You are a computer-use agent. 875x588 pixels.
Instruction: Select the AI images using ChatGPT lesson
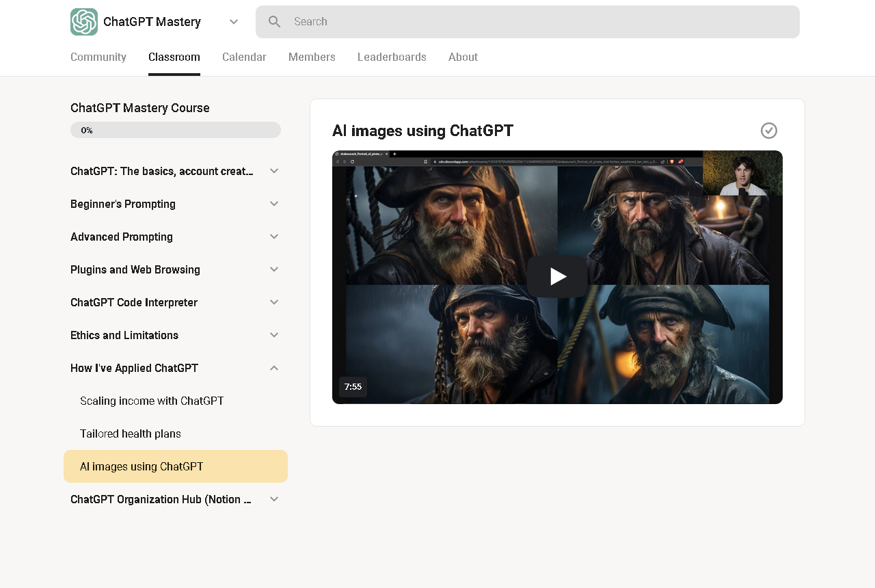(x=176, y=466)
